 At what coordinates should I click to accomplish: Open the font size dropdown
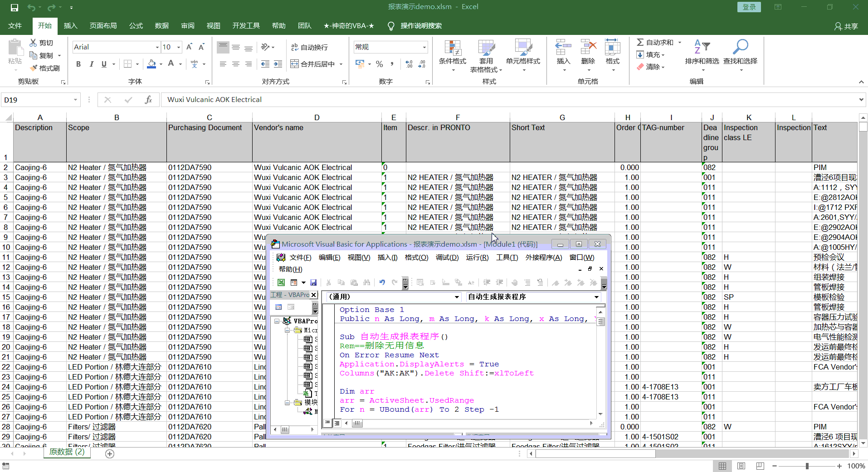(179, 47)
